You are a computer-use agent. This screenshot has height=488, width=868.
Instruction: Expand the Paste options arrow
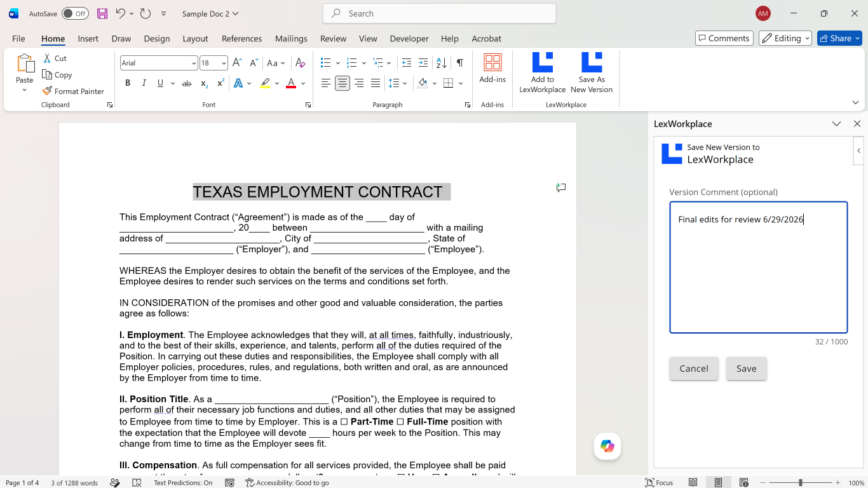click(25, 90)
